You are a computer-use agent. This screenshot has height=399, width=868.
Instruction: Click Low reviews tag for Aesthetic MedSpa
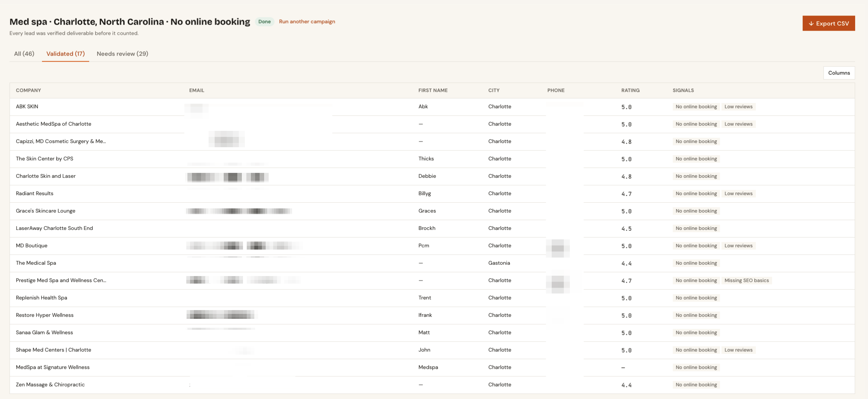pyautogui.click(x=738, y=124)
